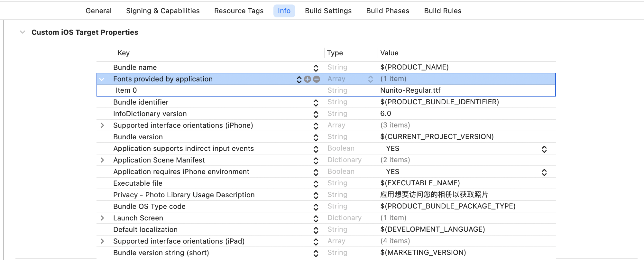Viewport: 644px width, 260px height.
Task: Open key stepper for Executable file
Action: tap(316, 184)
